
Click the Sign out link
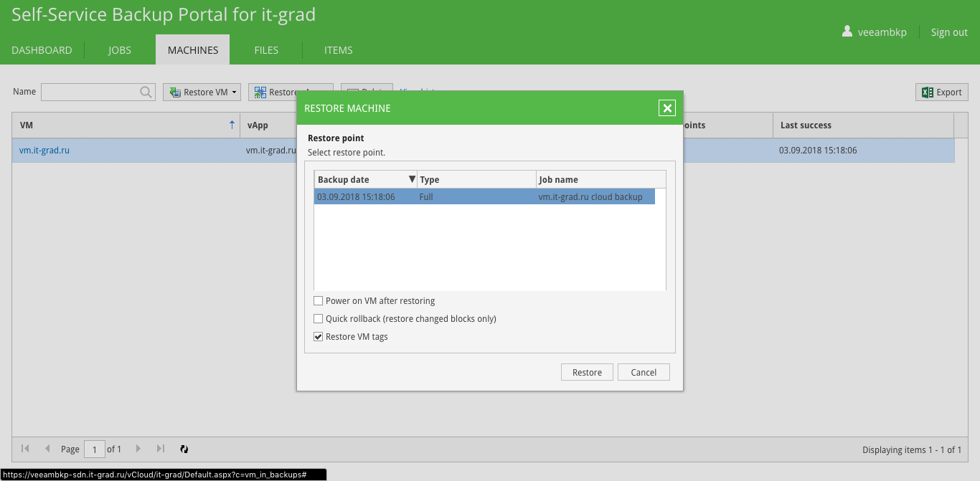pyautogui.click(x=949, y=32)
